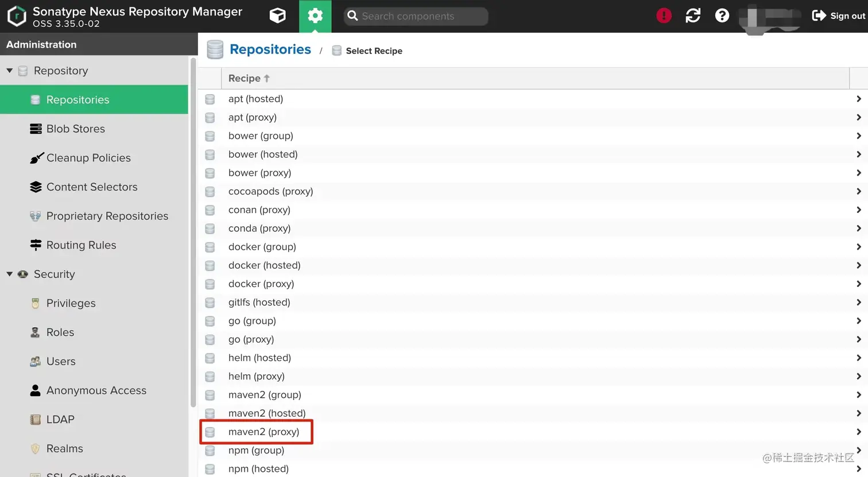Viewport: 868px width, 477px height.
Task: Click the Anonymous Access person icon
Action: (x=36, y=390)
